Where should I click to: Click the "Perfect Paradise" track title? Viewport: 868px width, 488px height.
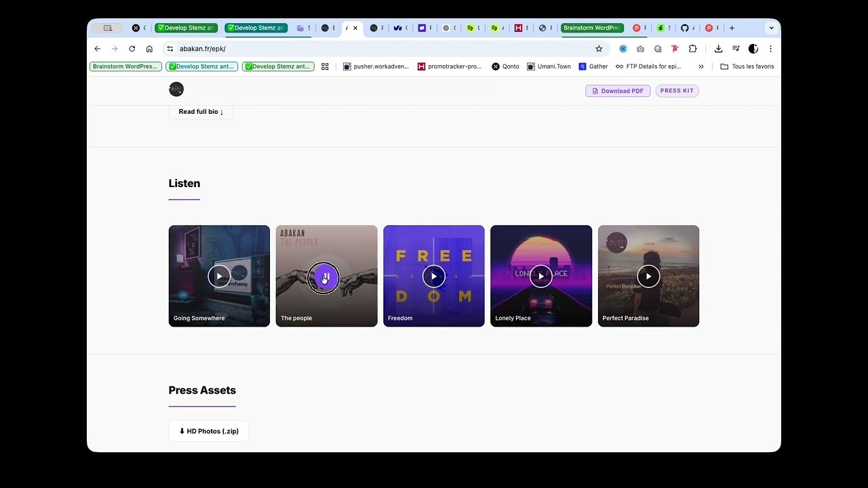click(x=626, y=318)
